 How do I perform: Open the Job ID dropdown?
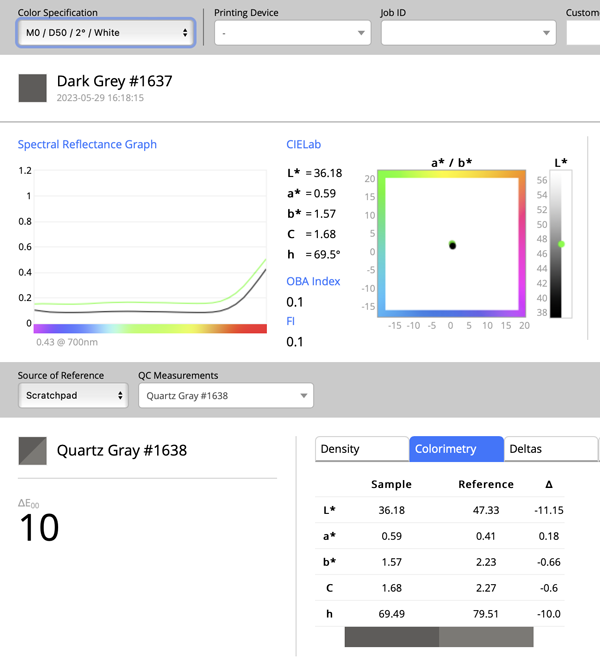(x=468, y=33)
